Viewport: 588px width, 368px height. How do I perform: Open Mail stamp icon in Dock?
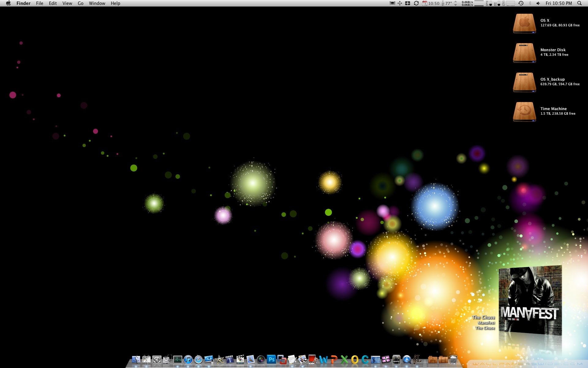coord(251,359)
